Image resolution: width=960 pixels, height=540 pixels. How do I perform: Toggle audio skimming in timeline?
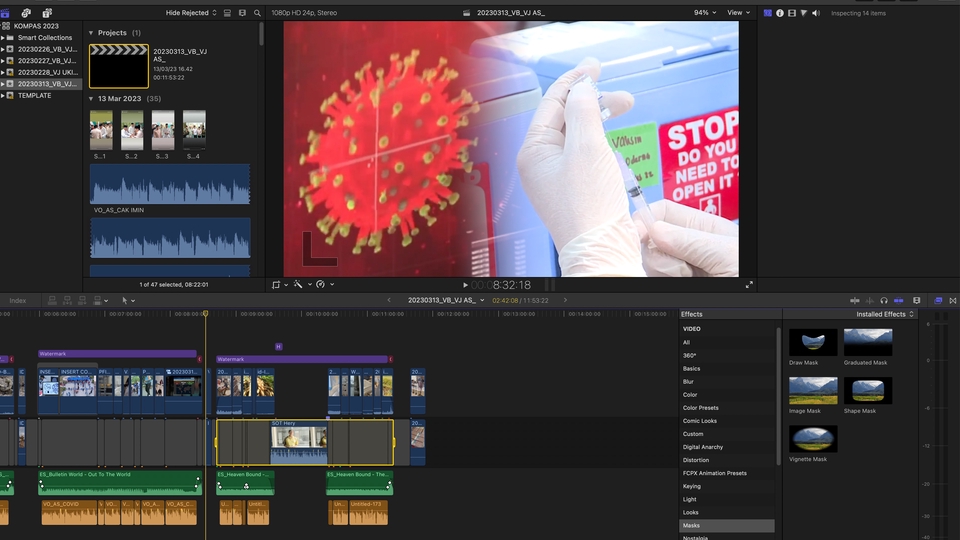(x=869, y=301)
